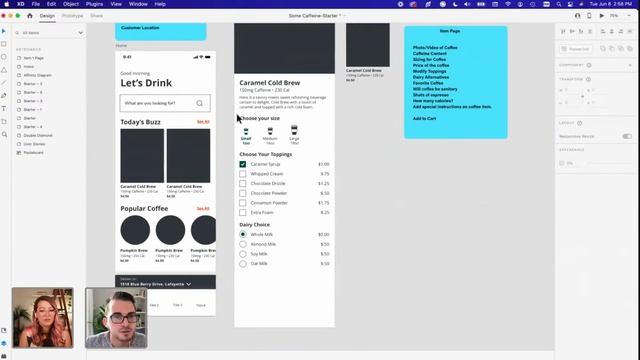This screenshot has height=360, width=640.
Task: Click the search icon in Home artboard field
Action: [x=199, y=103]
